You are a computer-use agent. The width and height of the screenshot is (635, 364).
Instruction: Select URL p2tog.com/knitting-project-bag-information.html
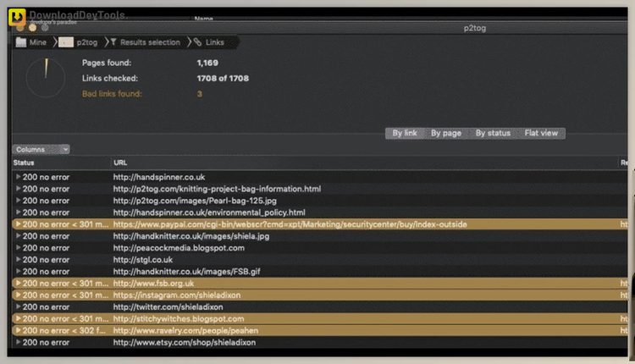pos(217,189)
